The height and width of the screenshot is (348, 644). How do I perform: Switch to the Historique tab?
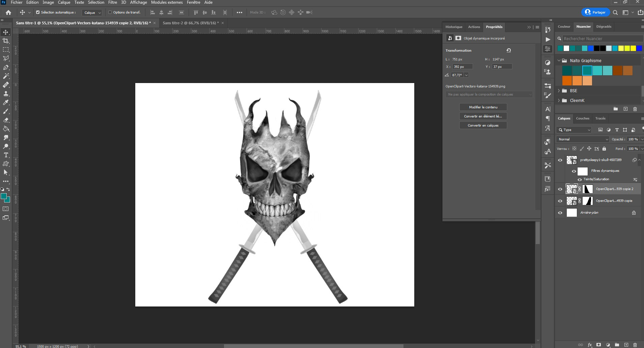point(454,27)
